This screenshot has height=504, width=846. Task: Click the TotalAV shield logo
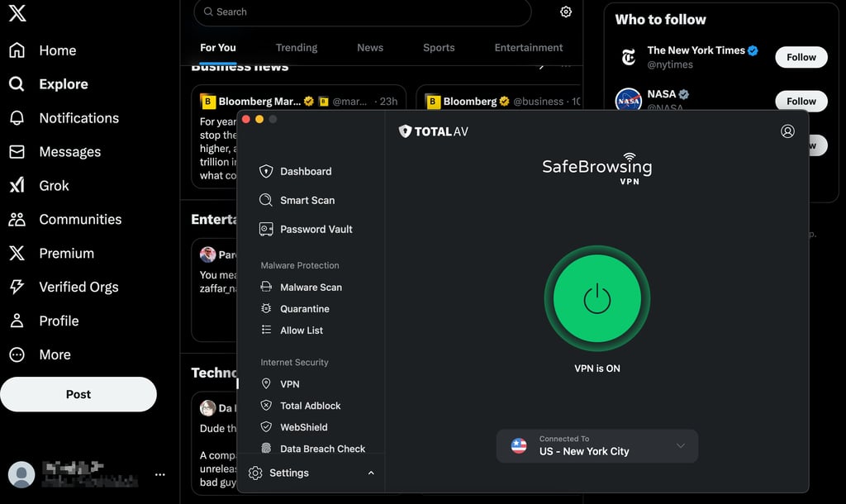pos(405,131)
